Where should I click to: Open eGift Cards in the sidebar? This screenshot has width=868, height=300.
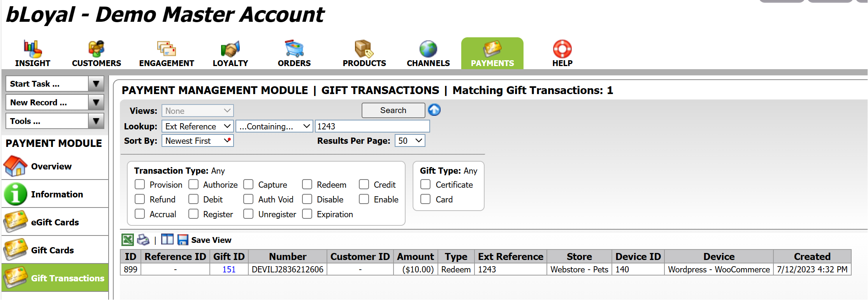[55, 222]
